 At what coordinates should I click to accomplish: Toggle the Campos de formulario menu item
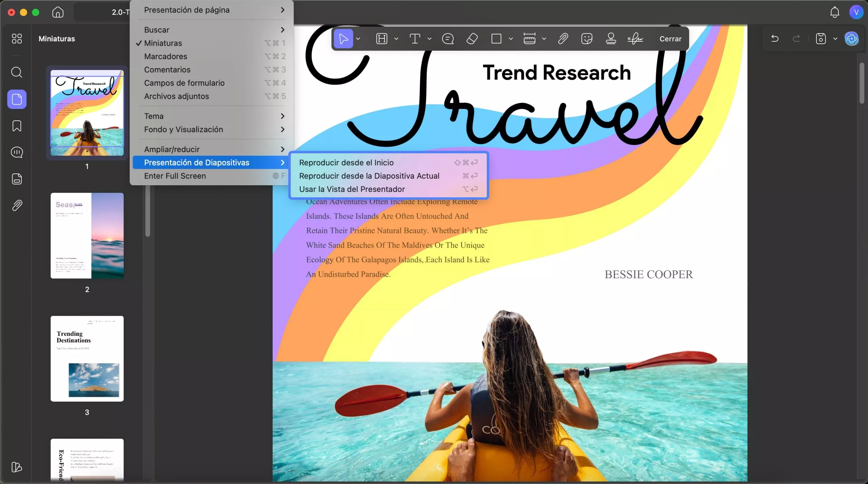[x=211, y=83]
